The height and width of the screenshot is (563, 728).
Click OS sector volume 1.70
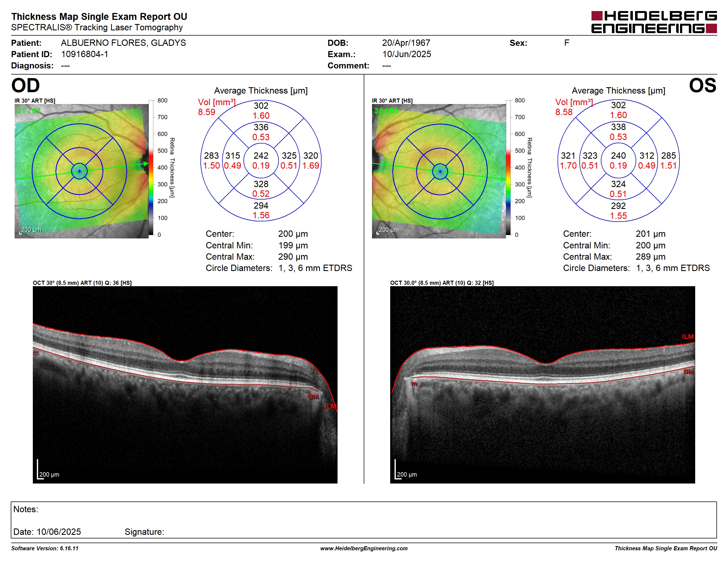568,165
